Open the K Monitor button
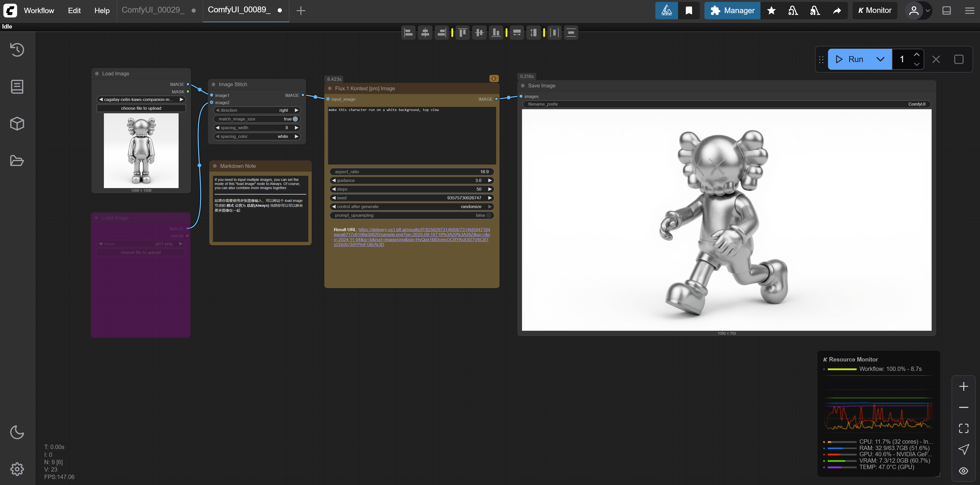Image resolution: width=980 pixels, height=485 pixels. [875, 11]
